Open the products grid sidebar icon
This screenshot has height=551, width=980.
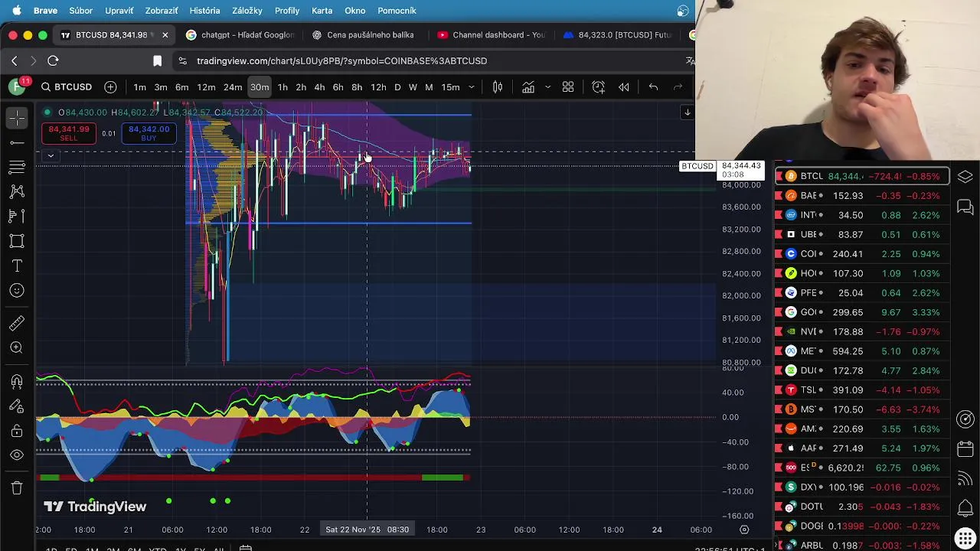pos(965,538)
